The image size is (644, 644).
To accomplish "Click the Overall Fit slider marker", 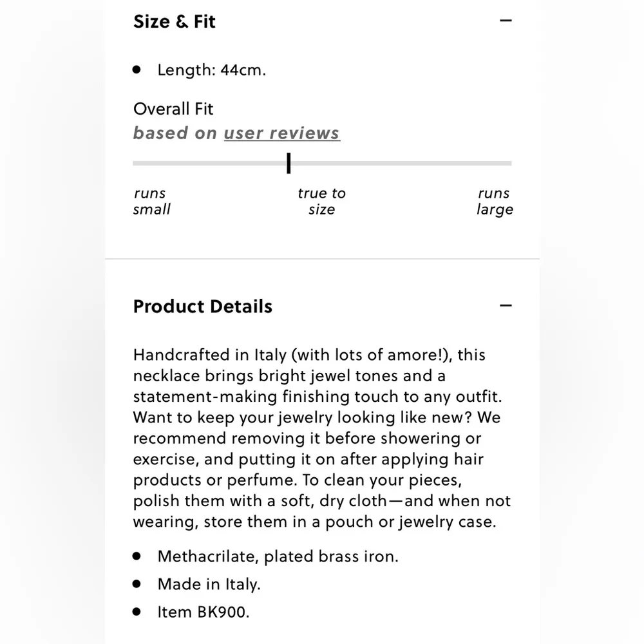I will [289, 163].
